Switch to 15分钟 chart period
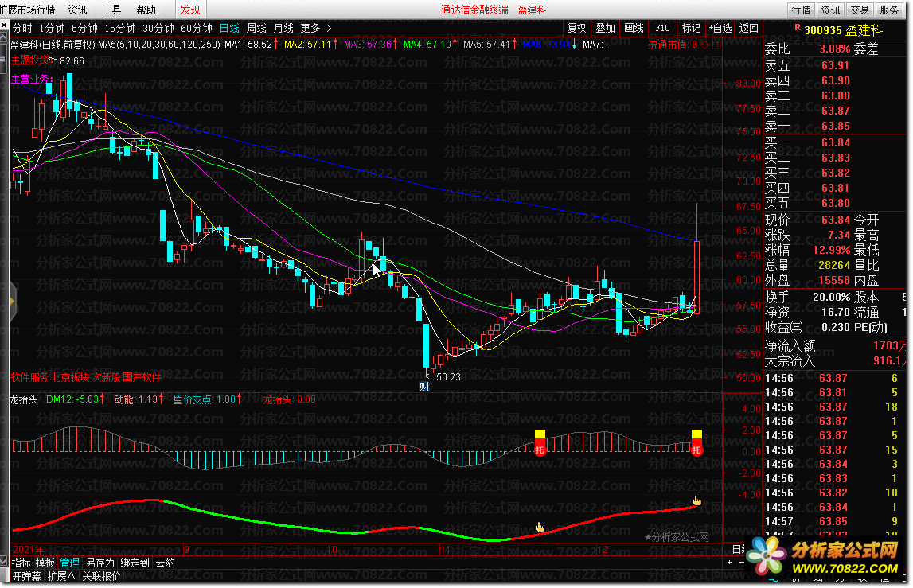 pyautogui.click(x=120, y=28)
